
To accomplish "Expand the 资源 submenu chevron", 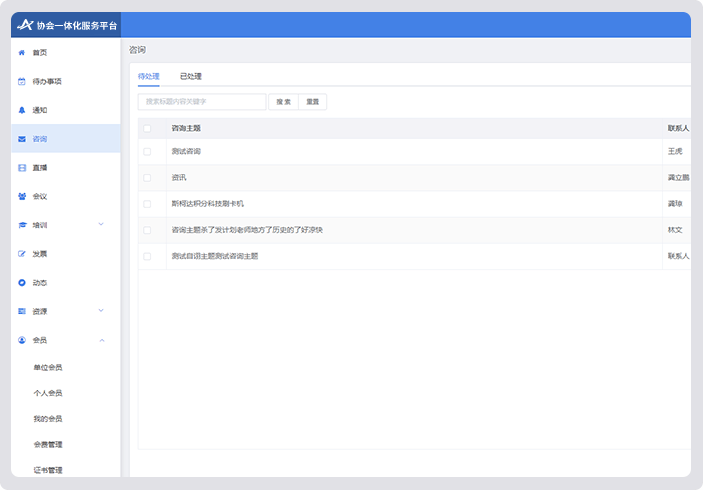I will [x=101, y=311].
